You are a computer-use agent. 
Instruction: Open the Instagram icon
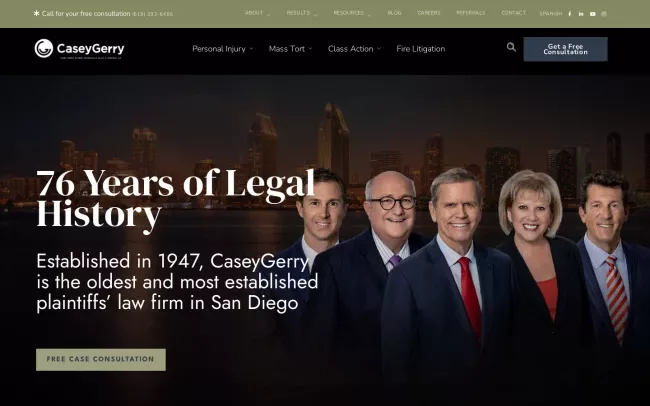[604, 14]
